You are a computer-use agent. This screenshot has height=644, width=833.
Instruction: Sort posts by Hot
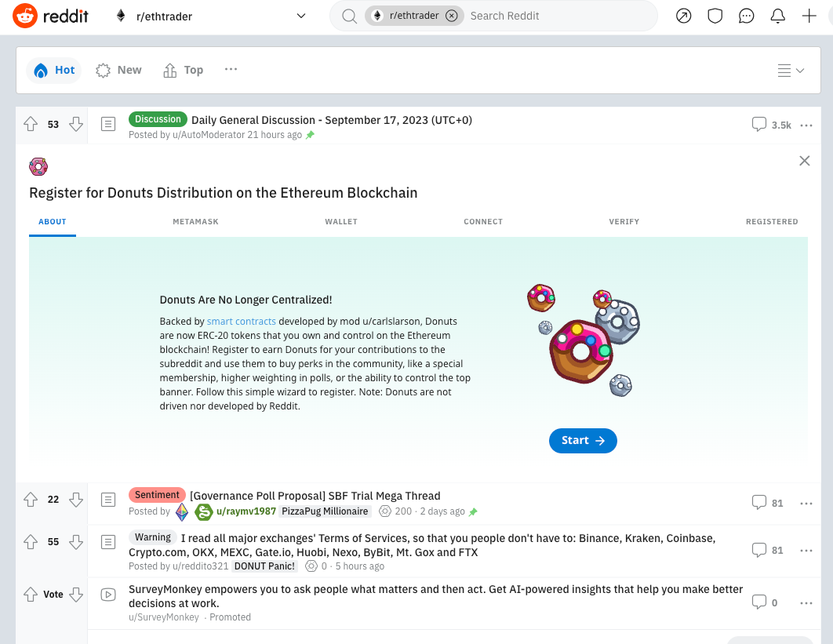pyautogui.click(x=54, y=70)
